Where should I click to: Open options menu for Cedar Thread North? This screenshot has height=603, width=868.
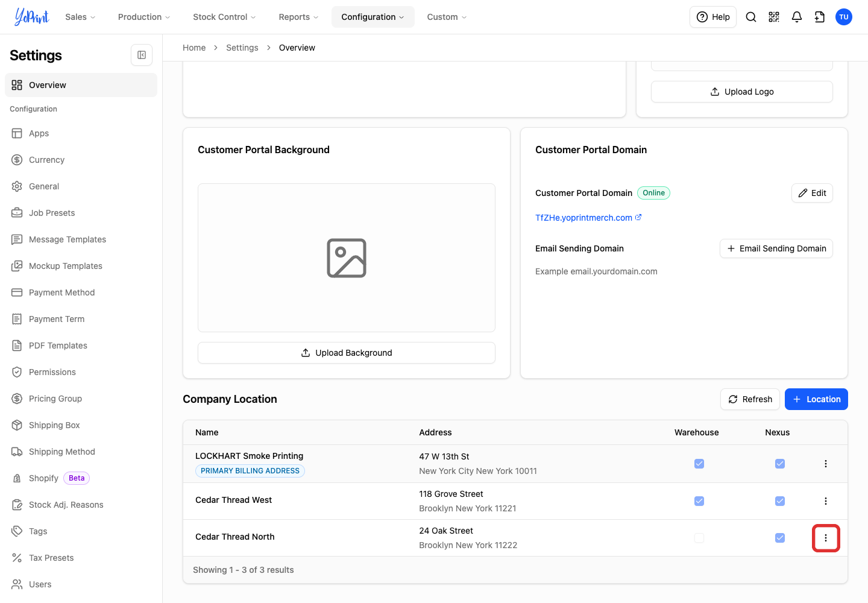826,538
